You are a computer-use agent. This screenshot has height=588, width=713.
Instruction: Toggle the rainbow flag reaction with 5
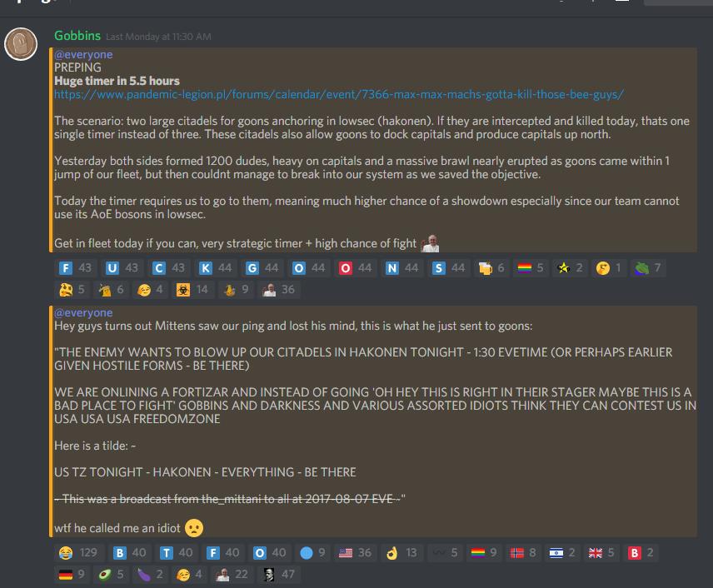(x=531, y=268)
